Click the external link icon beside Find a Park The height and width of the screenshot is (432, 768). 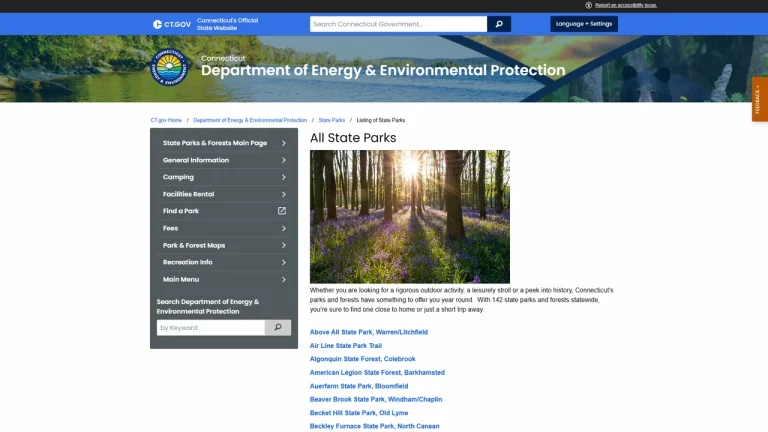[x=282, y=211]
